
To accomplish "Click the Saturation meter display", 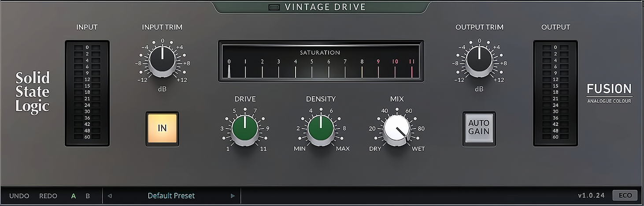I will tap(321, 61).
